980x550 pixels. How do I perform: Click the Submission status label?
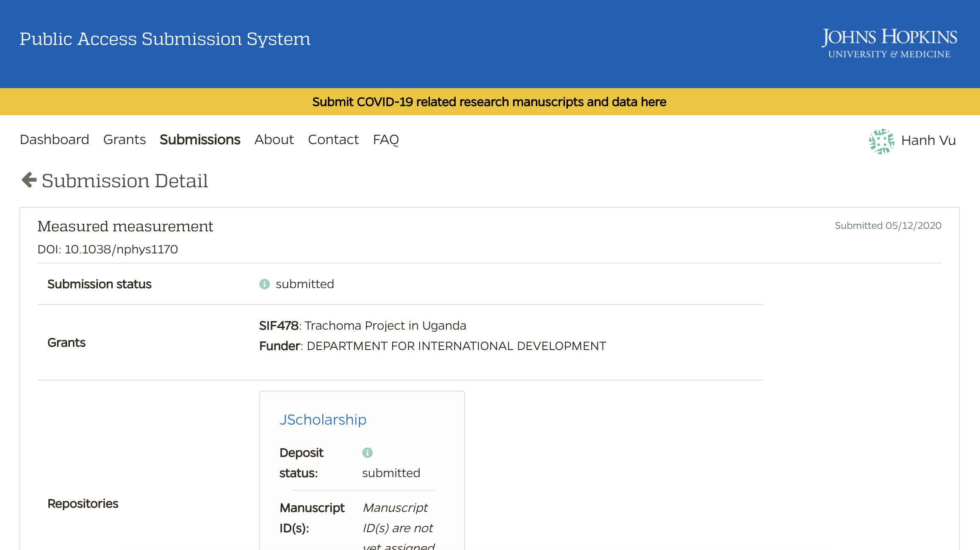coord(99,284)
